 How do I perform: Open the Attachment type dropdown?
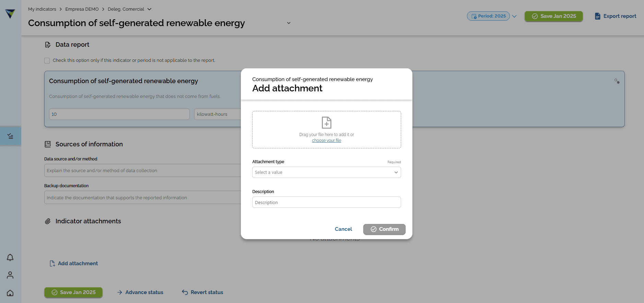(x=327, y=172)
